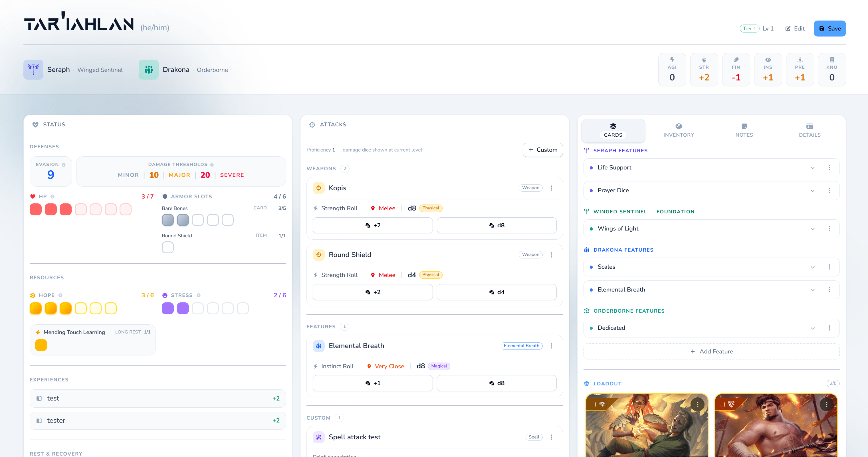Image resolution: width=868 pixels, height=457 pixels.
Task: Open first loadout card options menu
Action: (697, 404)
